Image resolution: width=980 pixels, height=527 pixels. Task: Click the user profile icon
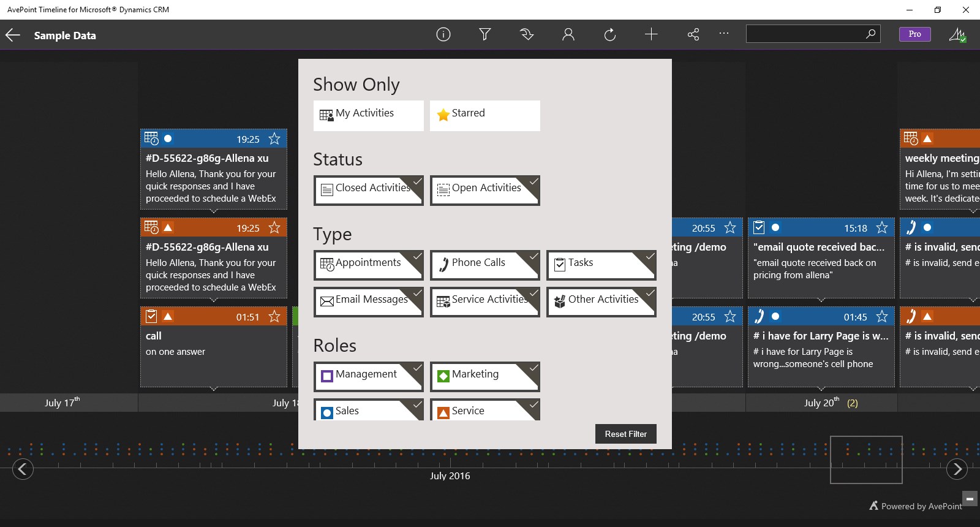pos(568,34)
